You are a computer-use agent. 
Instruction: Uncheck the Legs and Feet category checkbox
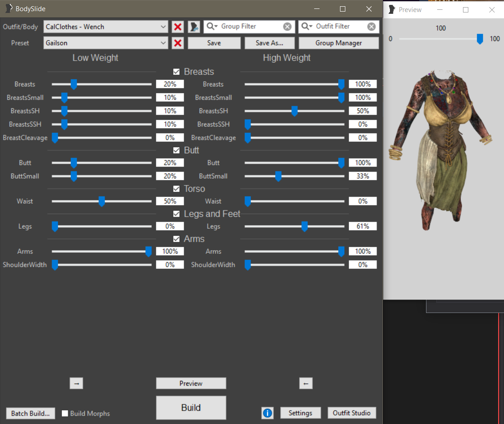(176, 214)
